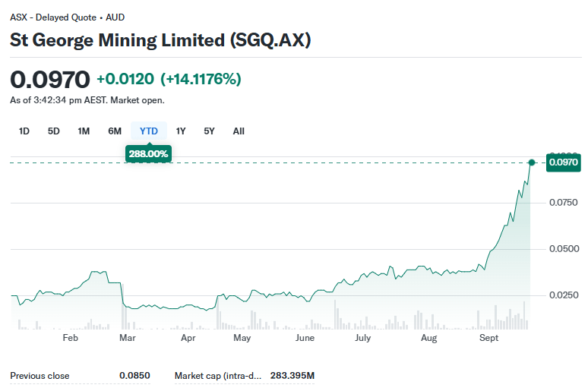Switch to the 1Y chart view
The image size is (588, 388).
(181, 131)
